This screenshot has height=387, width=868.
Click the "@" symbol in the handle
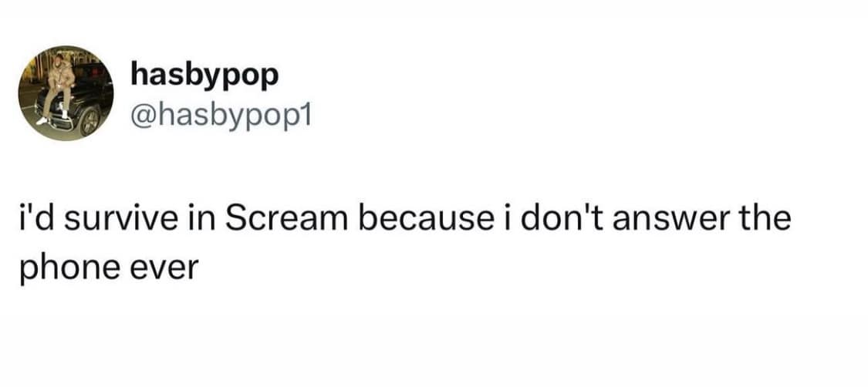[142, 116]
